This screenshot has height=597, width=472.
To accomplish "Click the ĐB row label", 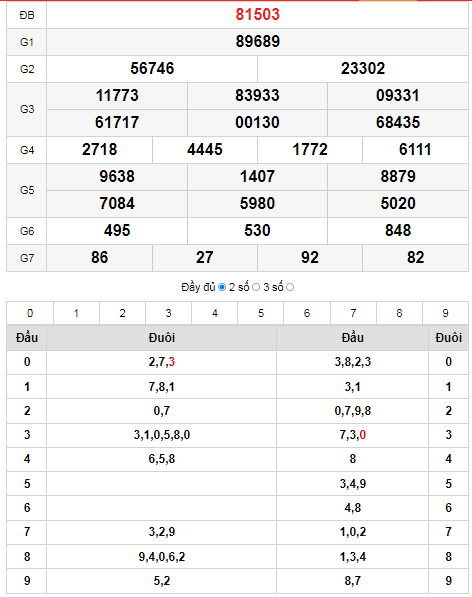I will pyautogui.click(x=27, y=15).
